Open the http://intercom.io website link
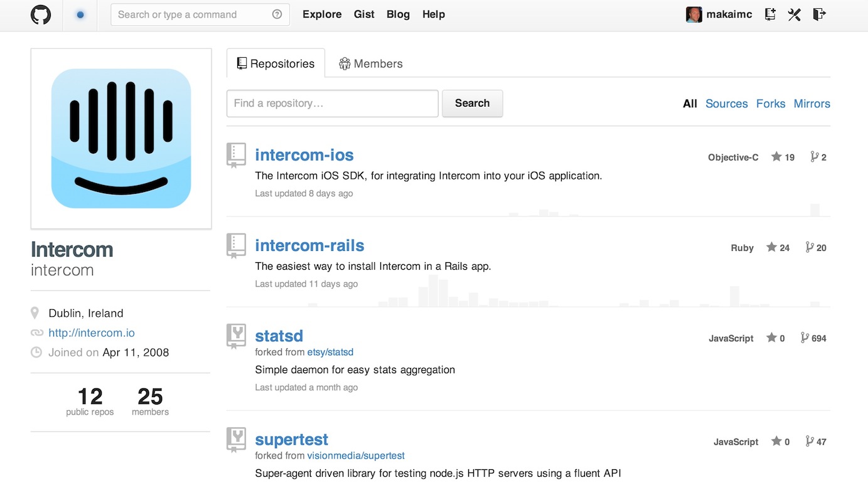Viewport: 868px width, 483px height. point(92,333)
